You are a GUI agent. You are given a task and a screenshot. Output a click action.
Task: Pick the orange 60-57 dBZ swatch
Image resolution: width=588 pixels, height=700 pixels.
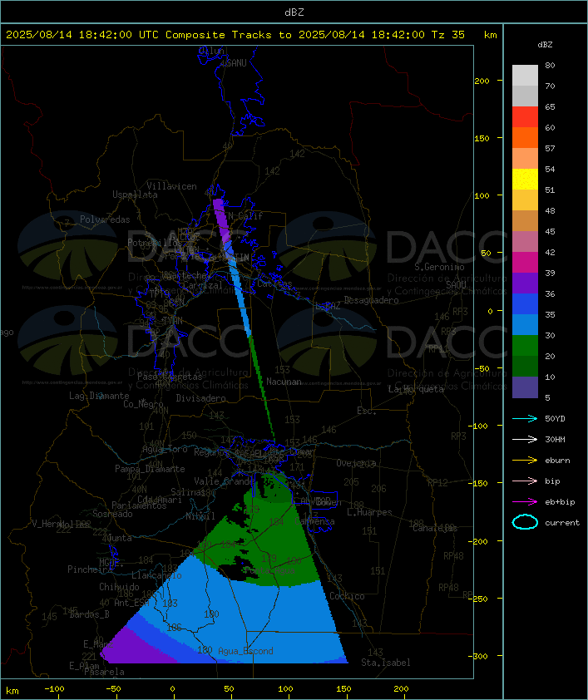click(x=525, y=137)
